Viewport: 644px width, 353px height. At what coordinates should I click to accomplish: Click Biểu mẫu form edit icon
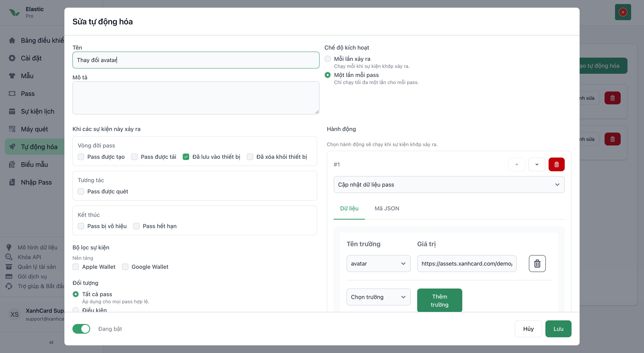(12, 164)
